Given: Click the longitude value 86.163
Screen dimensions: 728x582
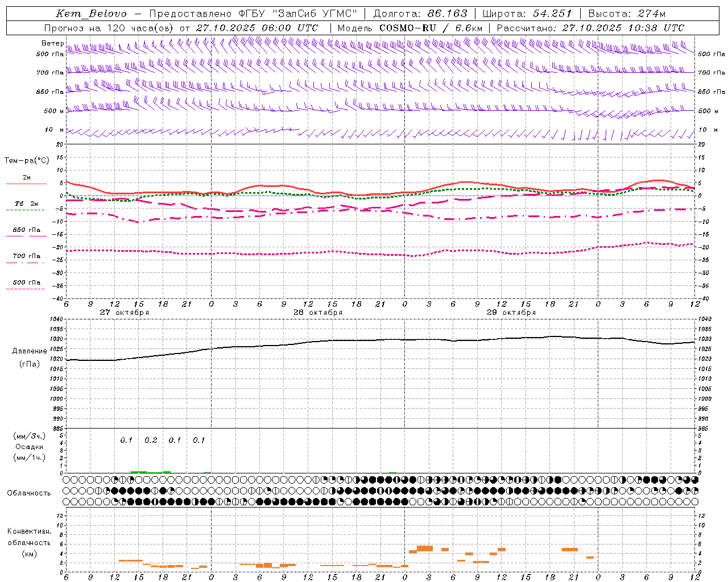Looking at the screenshot, I should coord(448,14).
